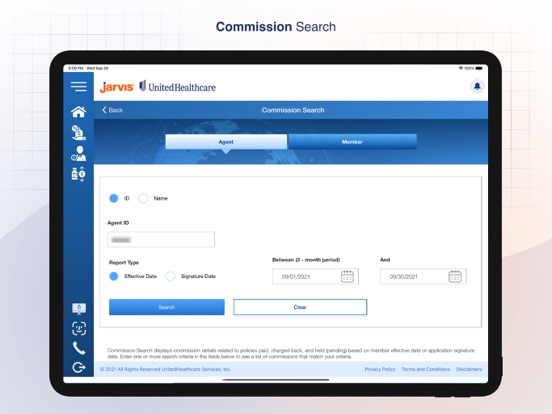Go to Home via the house icon
The height and width of the screenshot is (414, 552).
tap(79, 112)
